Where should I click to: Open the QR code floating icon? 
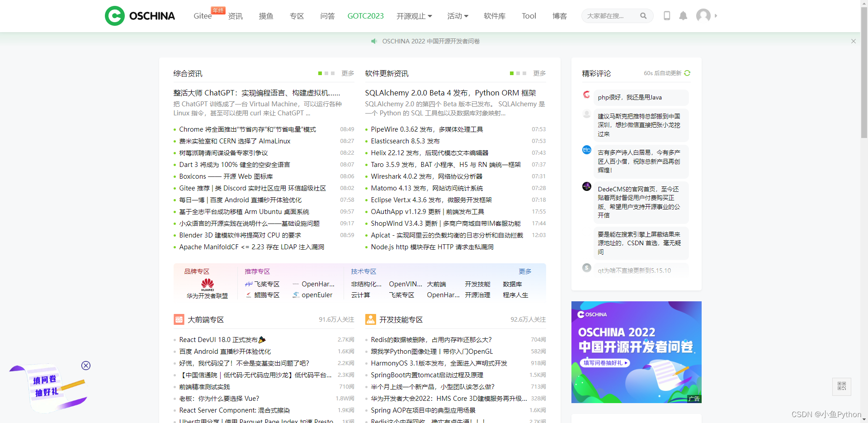842,386
